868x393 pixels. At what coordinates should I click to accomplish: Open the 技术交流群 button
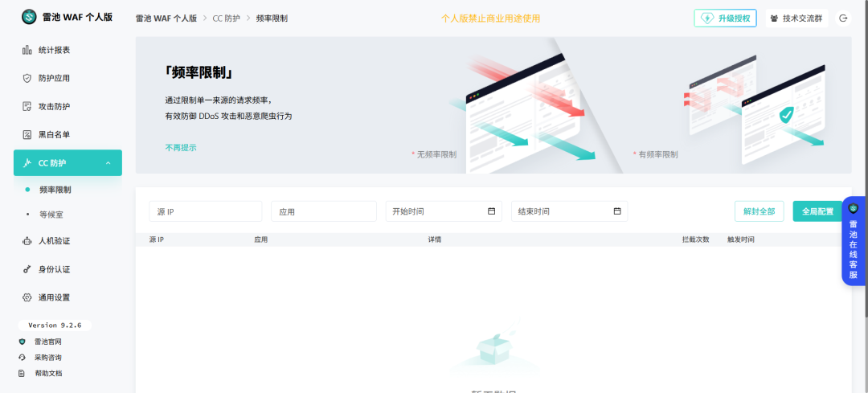click(x=796, y=18)
